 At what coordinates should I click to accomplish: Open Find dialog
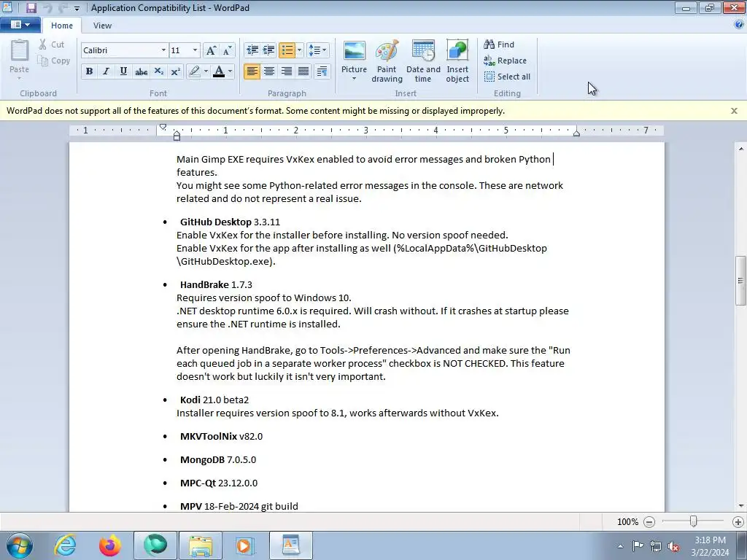[x=499, y=44]
